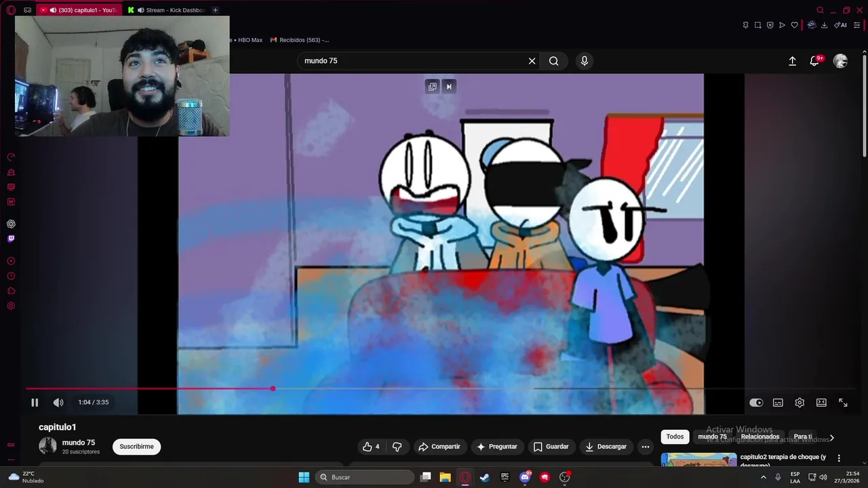Click the video pop-out icon above player
The image size is (868, 488).
coord(432,87)
